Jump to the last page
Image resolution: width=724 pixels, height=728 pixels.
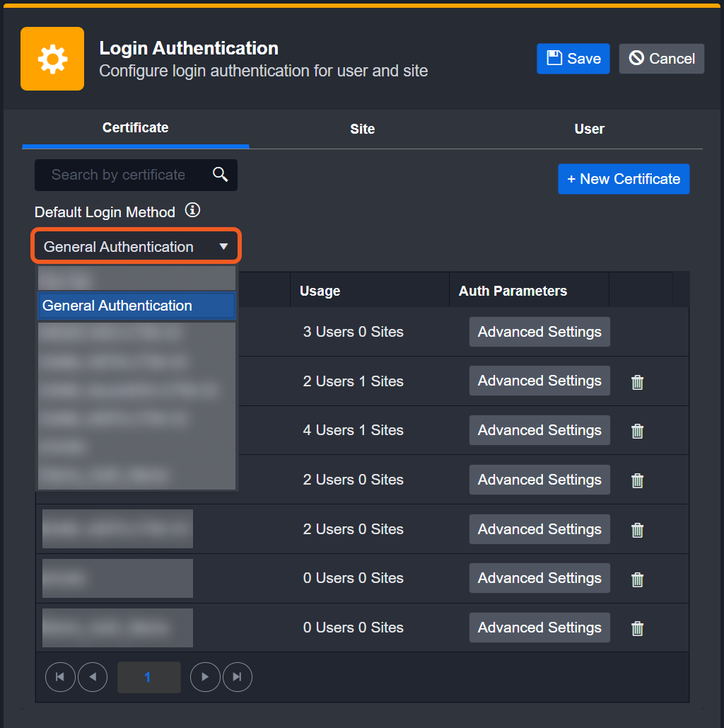(238, 677)
